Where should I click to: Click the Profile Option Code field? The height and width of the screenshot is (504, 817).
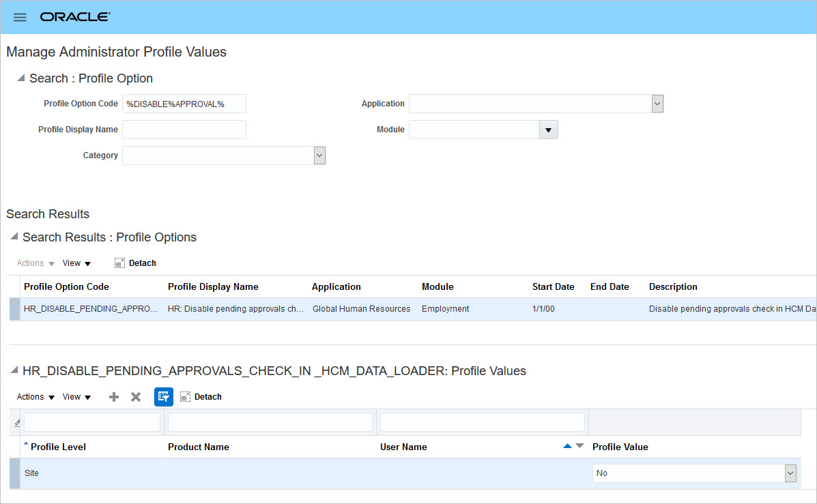(184, 104)
